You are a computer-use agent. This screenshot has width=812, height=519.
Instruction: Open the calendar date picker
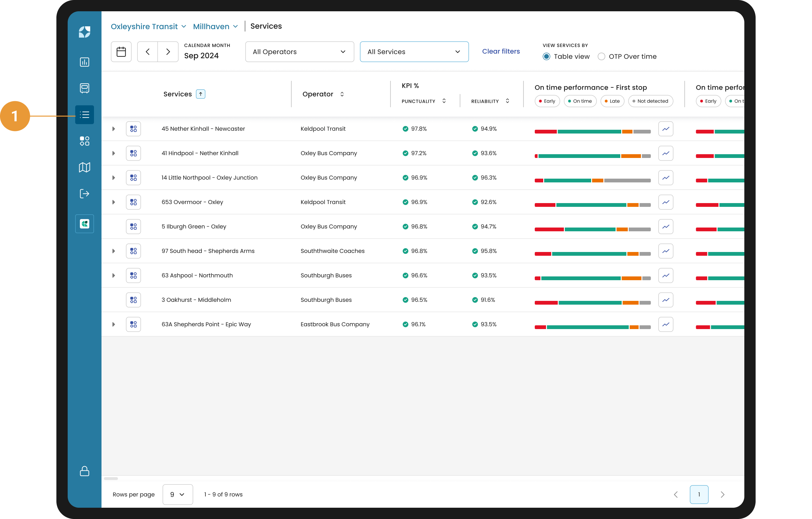[x=121, y=52]
